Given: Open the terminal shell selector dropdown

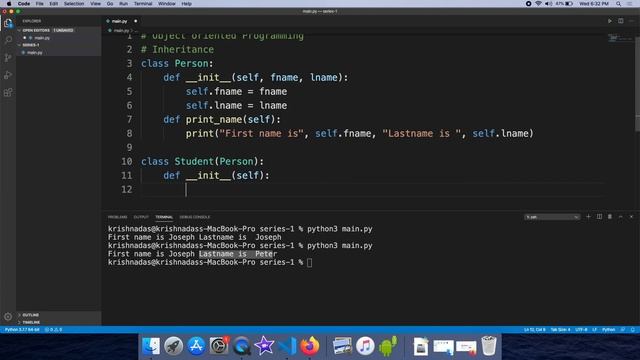Looking at the screenshot, I should (552, 217).
